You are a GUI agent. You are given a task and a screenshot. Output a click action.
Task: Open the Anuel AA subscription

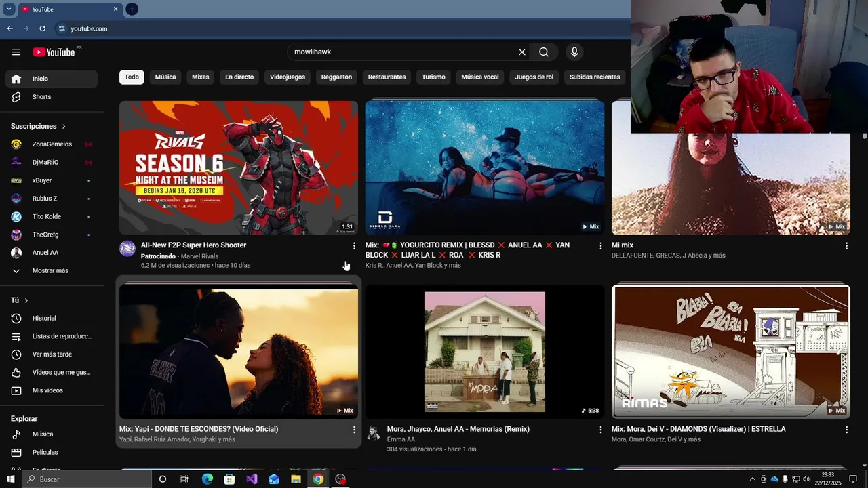(x=52, y=253)
